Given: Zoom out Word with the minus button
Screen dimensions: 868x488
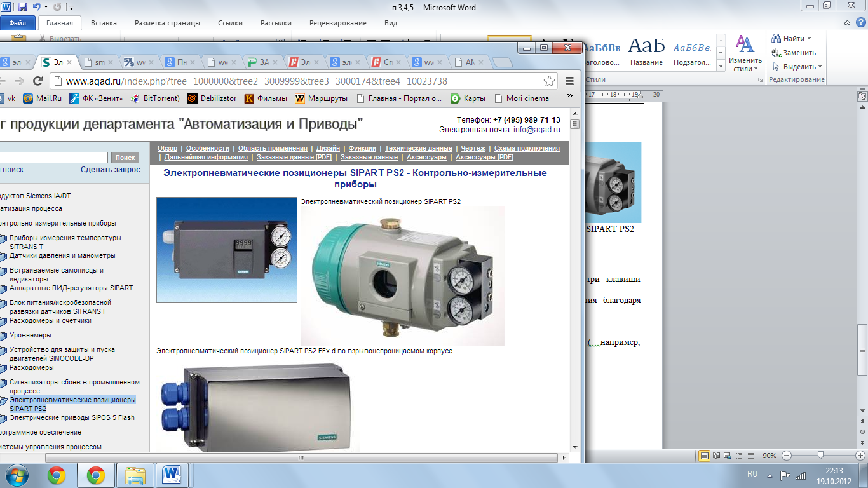Looking at the screenshot, I should 787,456.
